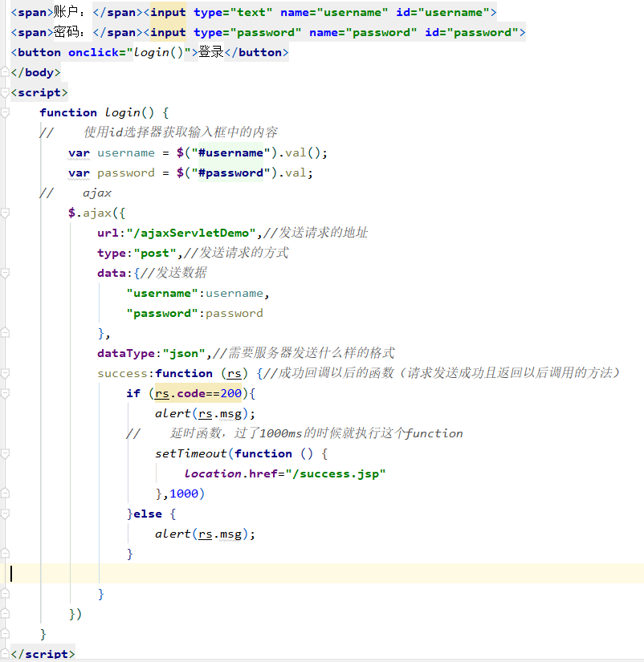The image size is (644, 662).
Task: Click the closing </body> tag
Action: [x=35, y=72]
